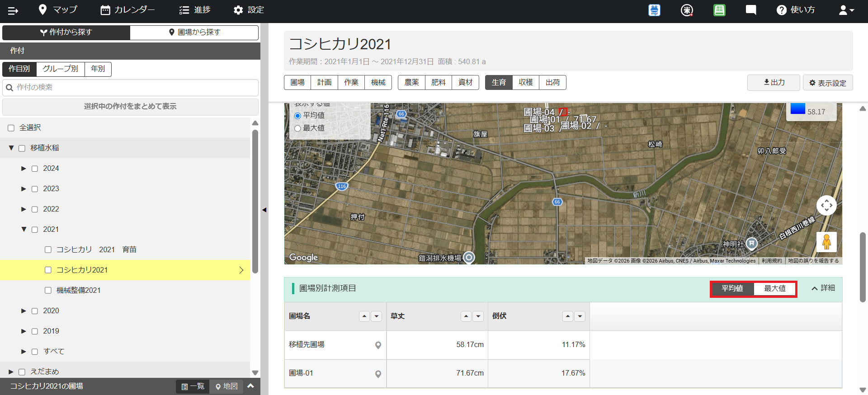Image resolution: width=868 pixels, height=395 pixels.
Task: Open the green ledger icon
Action: click(x=719, y=10)
